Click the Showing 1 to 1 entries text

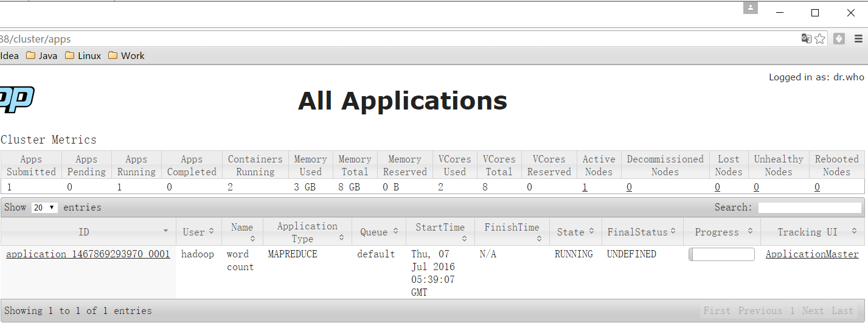coord(78,311)
